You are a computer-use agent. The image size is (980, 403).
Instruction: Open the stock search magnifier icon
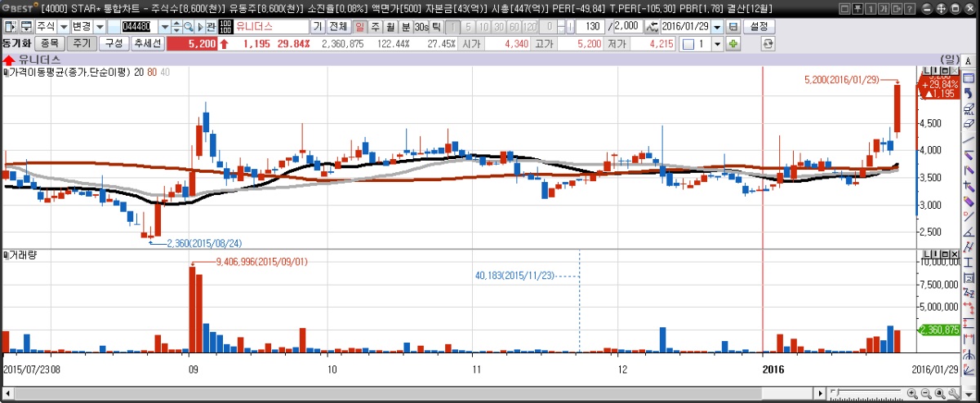(188, 27)
